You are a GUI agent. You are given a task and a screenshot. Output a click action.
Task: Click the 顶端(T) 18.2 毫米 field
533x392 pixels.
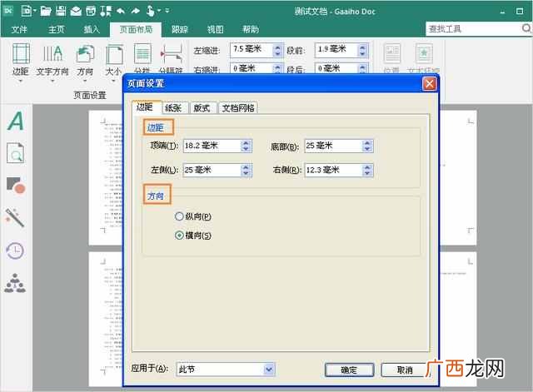217,146
